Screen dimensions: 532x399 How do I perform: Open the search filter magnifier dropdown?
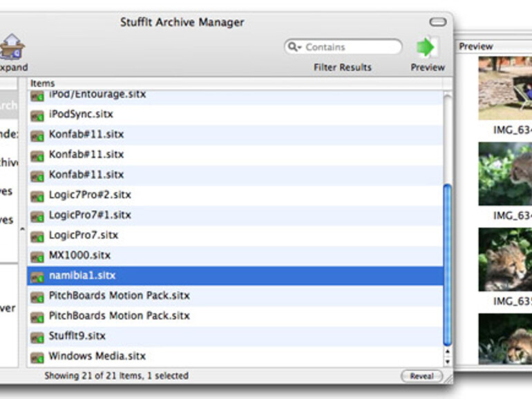[295, 47]
